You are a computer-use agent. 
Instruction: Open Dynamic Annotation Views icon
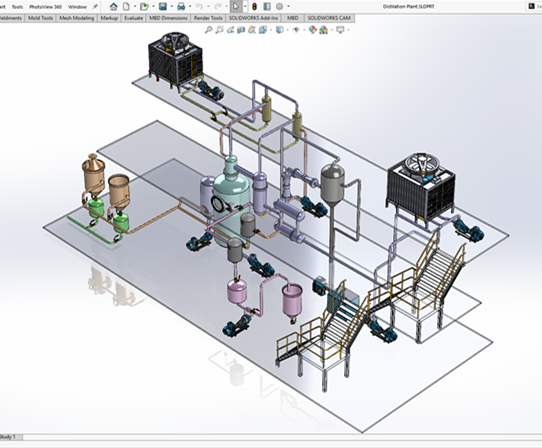[x=252, y=30]
